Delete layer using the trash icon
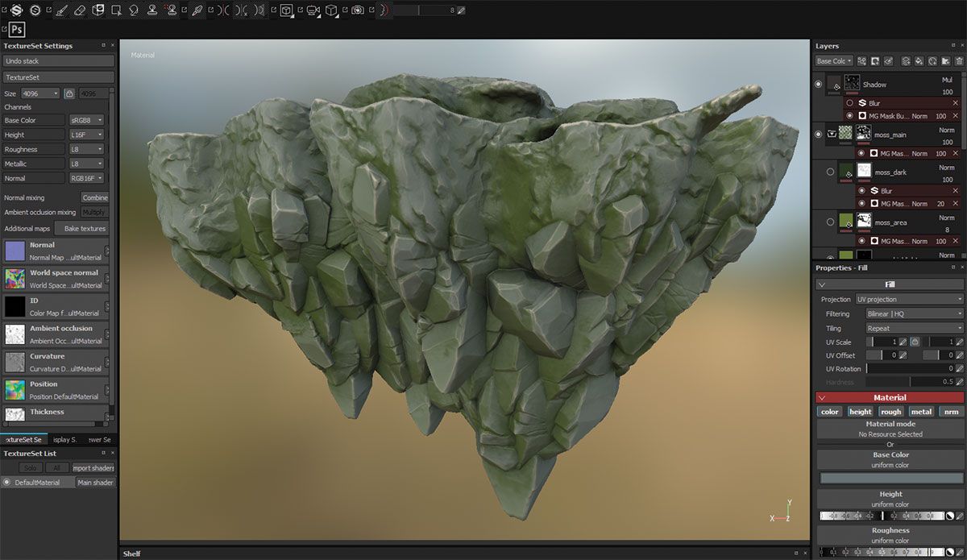This screenshot has height=560, width=967. pyautogui.click(x=959, y=61)
